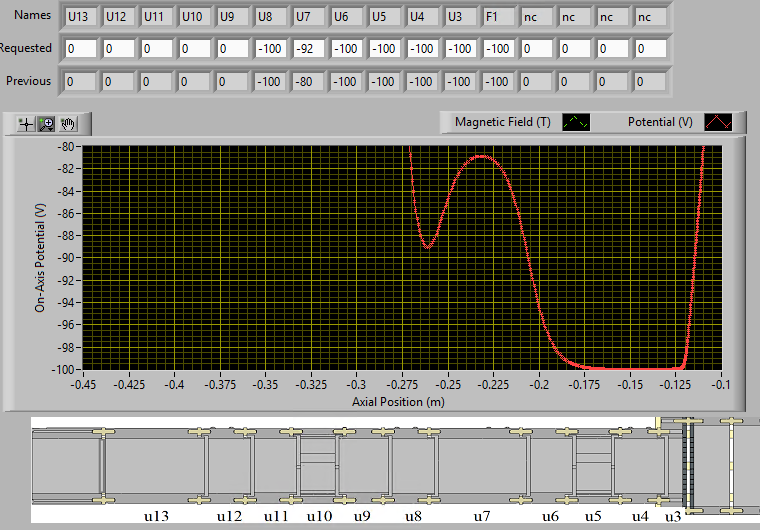Screen dimensions: 760x530
Task: Click the U6 name cell
Action: [347, 16]
